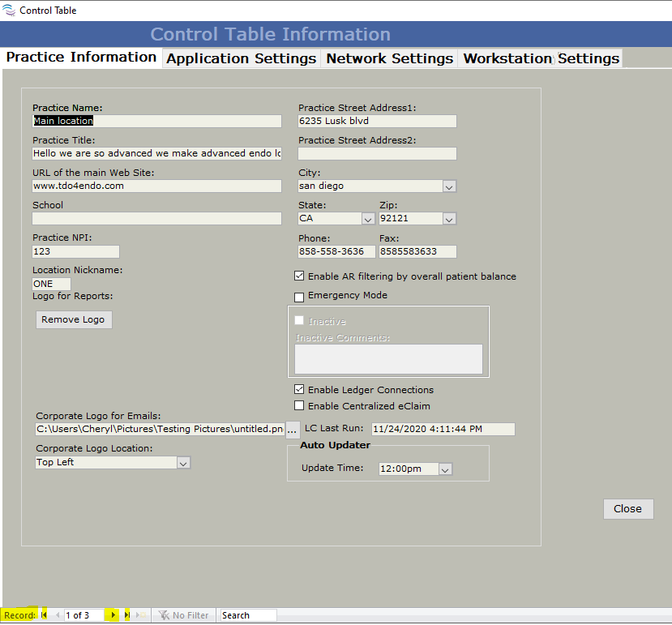
Task: Click the No Filter funnel icon
Action: [165, 615]
